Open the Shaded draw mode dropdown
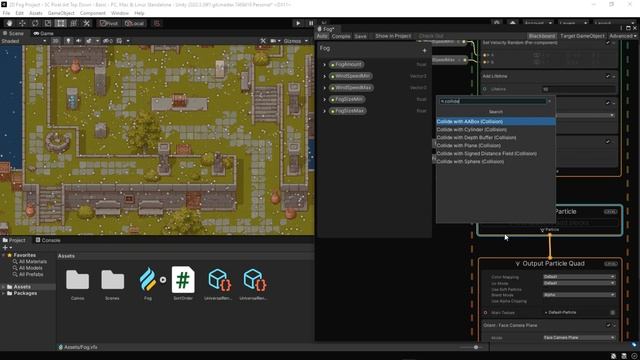The width and height of the screenshot is (640, 360). (x=24, y=41)
